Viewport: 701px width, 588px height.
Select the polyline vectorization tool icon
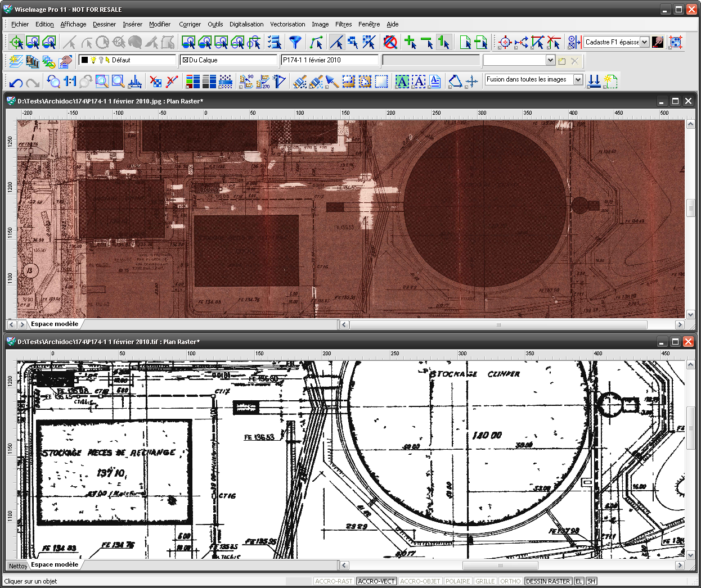[316, 42]
